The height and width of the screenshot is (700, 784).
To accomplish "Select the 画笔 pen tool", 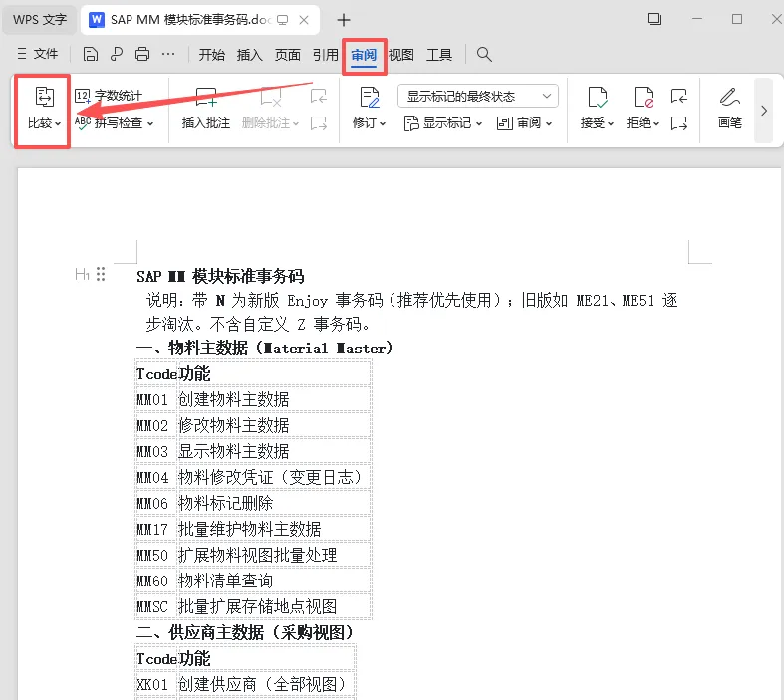I will pos(729,109).
